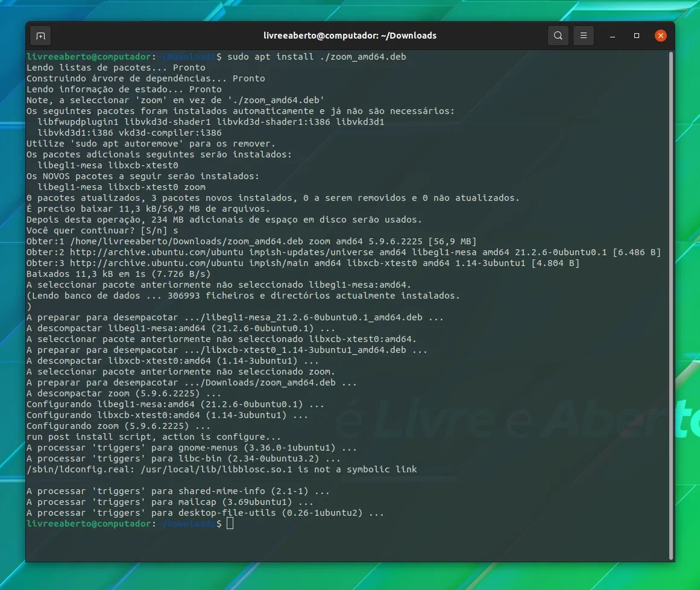Click the 'Obter:3' archive.ubuntu.com URL line
The height and width of the screenshot is (590, 700).
pyautogui.click(x=303, y=263)
